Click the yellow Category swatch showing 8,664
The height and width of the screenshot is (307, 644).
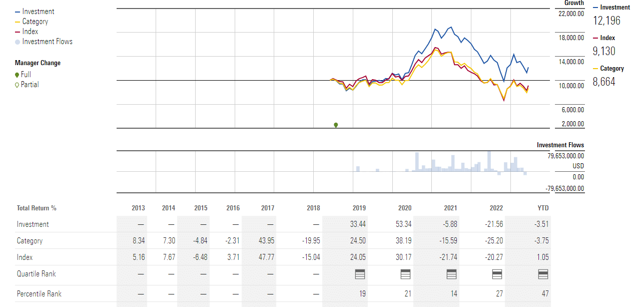pos(595,69)
